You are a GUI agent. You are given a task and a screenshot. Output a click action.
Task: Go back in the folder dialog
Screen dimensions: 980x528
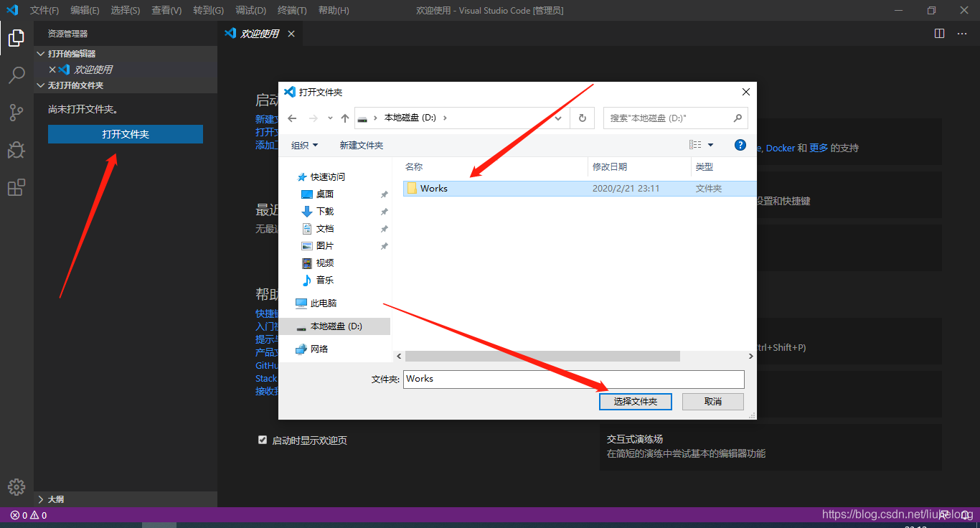pyautogui.click(x=291, y=118)
